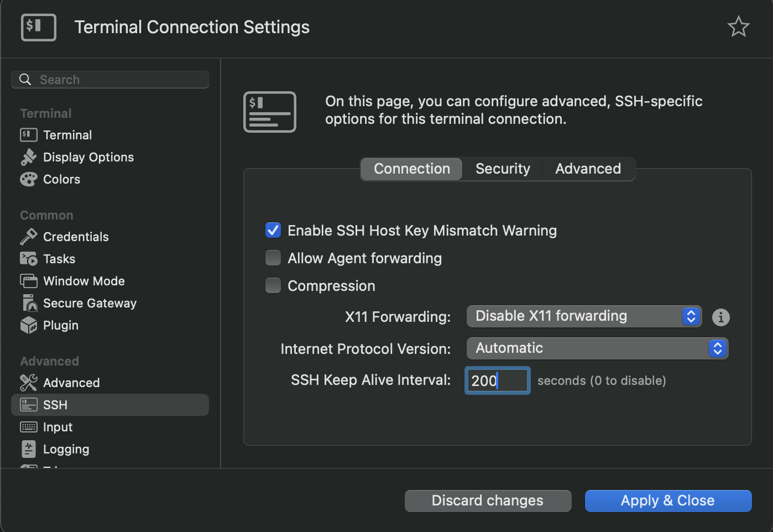
Task: Open the X11 Forwarding dropdown
Action: pos(584,316)
